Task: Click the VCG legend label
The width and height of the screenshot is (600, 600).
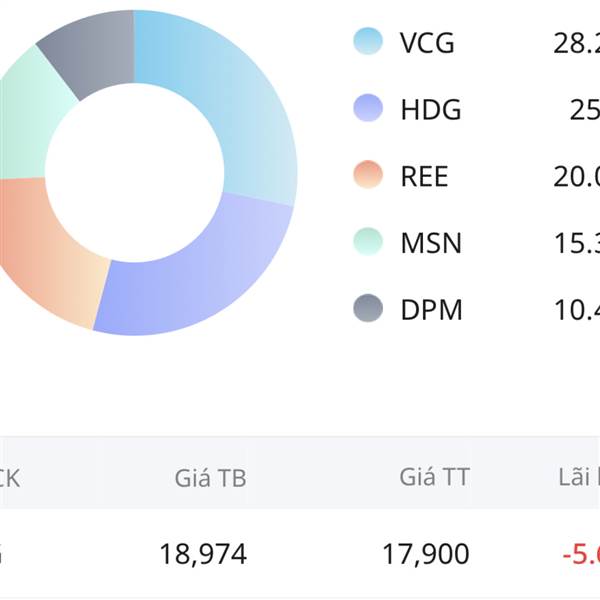Action: point(427,42)
